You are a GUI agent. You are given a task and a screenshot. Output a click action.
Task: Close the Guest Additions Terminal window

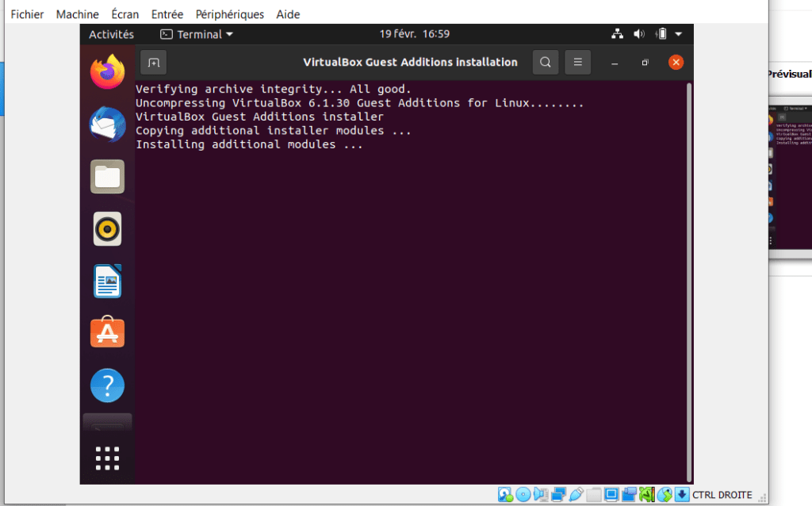pos(676,63)
